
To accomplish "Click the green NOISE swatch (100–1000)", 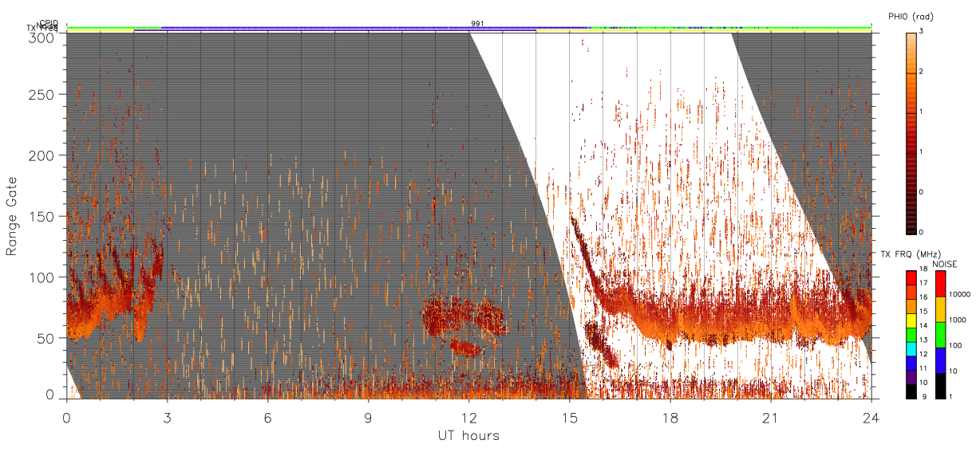I will coord(941,335).
